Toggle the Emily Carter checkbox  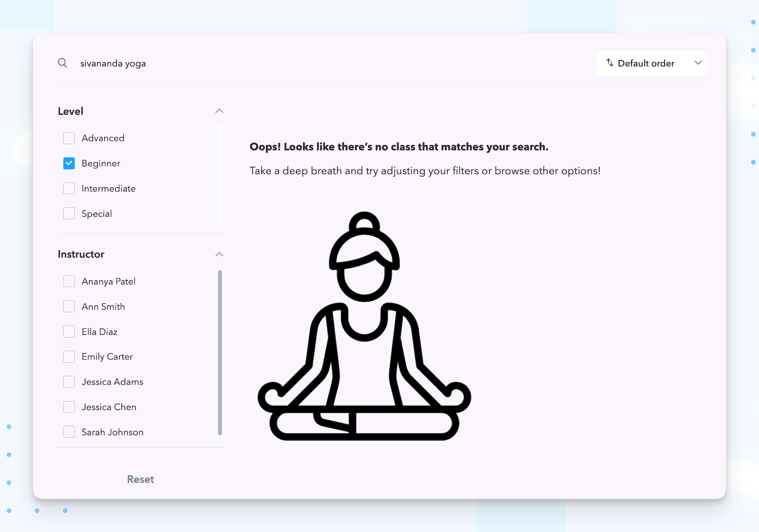(69, 357)
